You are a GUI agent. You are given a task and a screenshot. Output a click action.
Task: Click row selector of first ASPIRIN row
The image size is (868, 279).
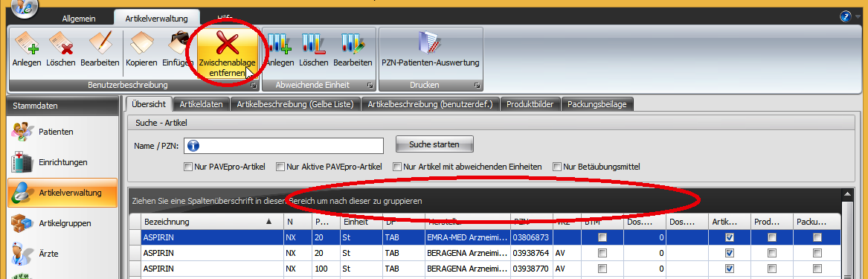(x=135, y=237)
